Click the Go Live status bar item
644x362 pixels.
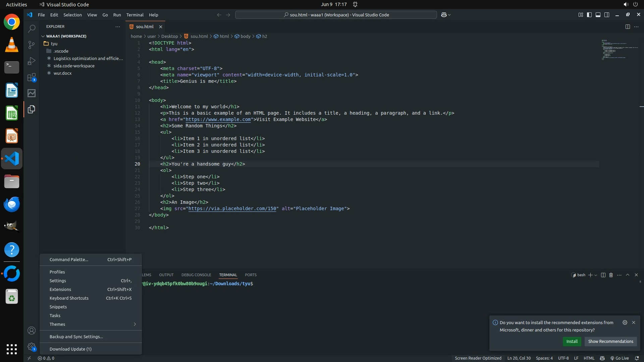(620, 358)
